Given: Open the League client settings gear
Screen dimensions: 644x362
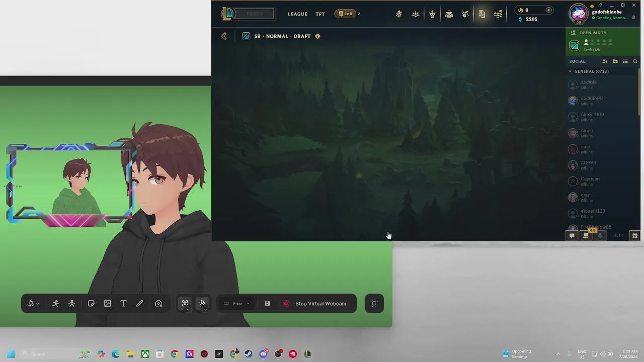Looking at the screenshot, I should (622, 5).
